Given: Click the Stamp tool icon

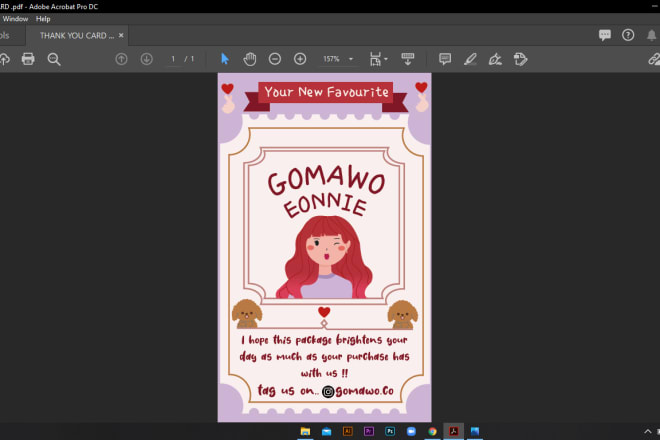Looking at the screenshot, I should [520, 59].
